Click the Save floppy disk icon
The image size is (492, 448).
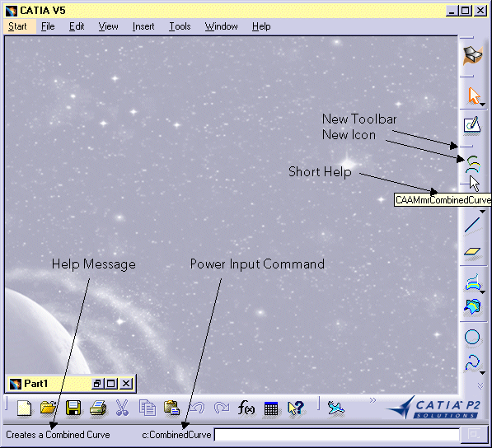(x=73, y=408)
